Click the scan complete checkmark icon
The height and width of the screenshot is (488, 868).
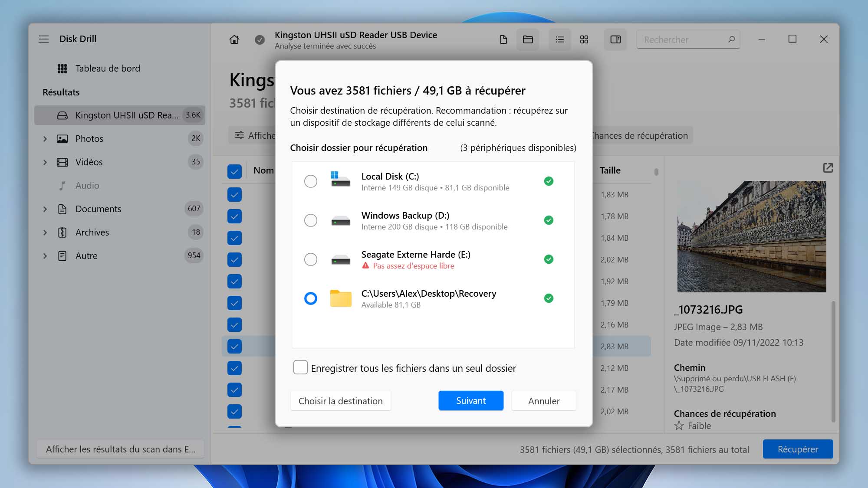click(260, 40)
